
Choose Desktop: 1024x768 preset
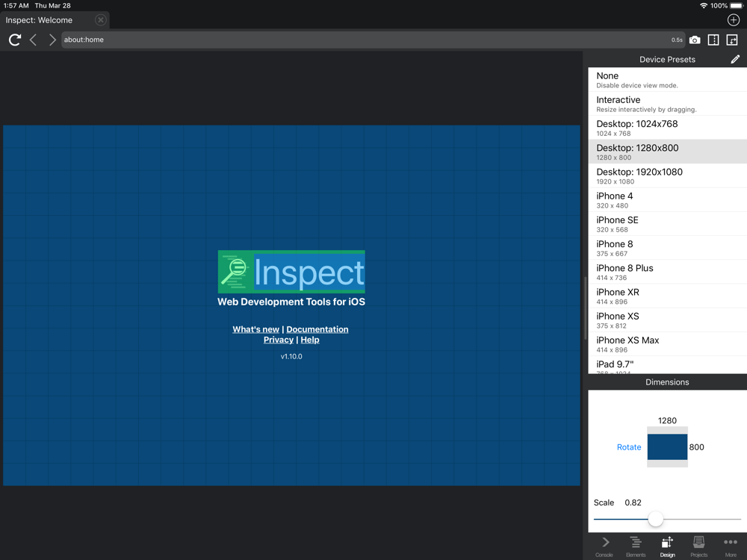click(x=667, y=128)
